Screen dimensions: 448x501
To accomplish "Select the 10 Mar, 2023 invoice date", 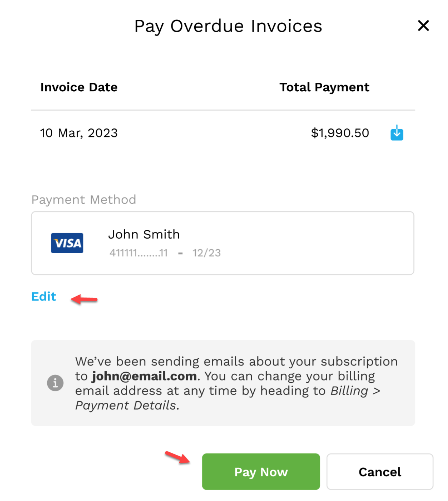I will click(79, 133).
